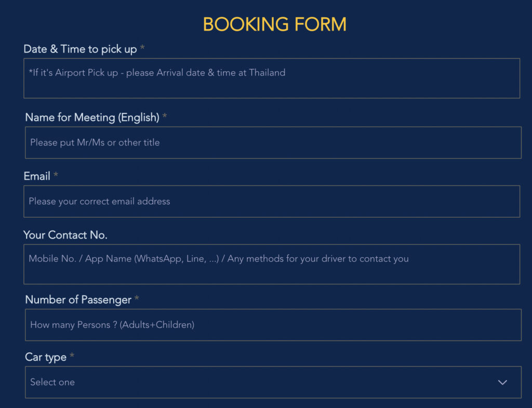Click the "Car type" label
Screen dimensions: 532x408
click(x=46, y=357)
